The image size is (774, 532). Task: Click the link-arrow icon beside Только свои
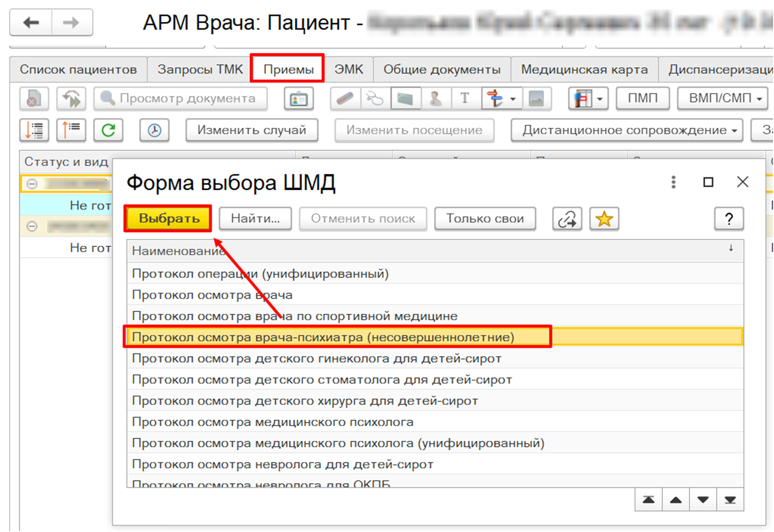pyautogui.click(x=567, y=219)
